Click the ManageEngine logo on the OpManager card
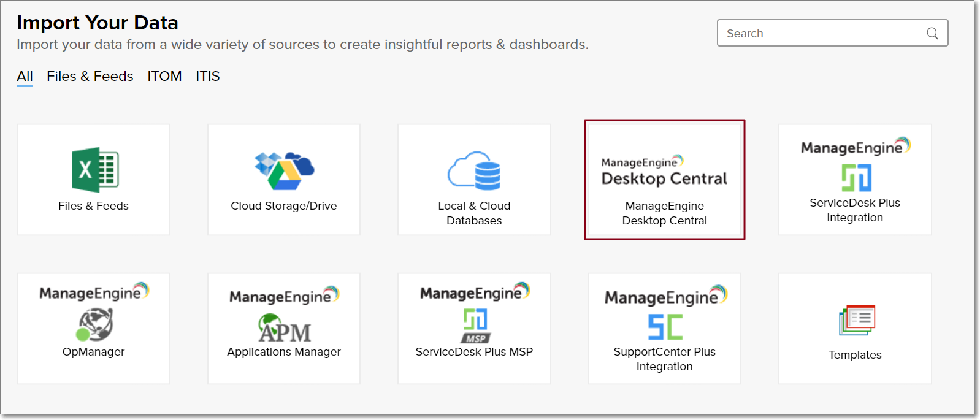The width and height of the screenshot is (980, 420). 94,292
